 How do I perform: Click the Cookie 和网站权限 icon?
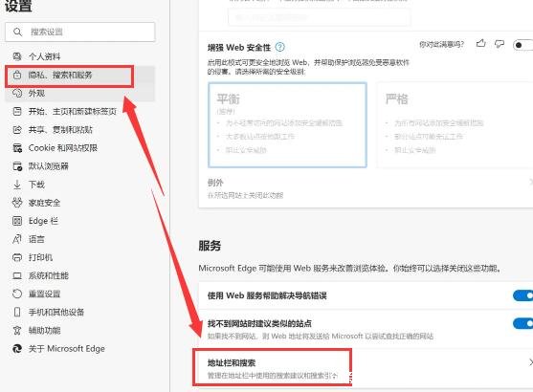pyautogui.click(x=17, y=148)
